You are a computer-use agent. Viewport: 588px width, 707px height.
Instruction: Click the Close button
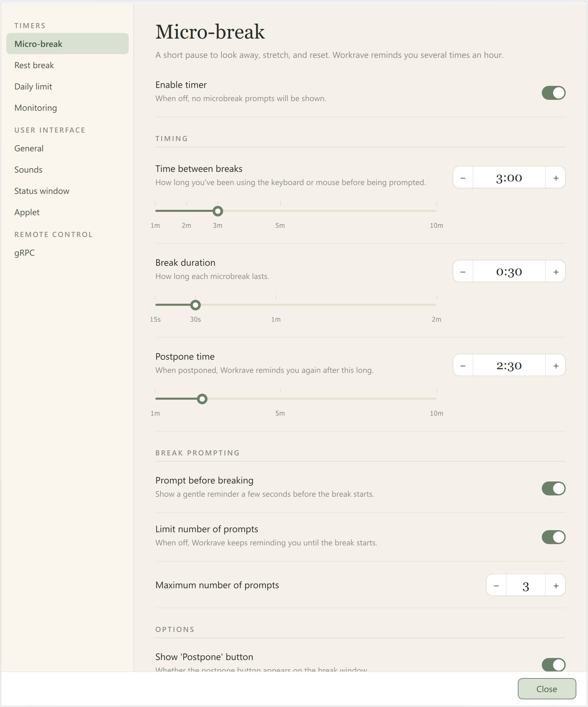click(546, 689)
